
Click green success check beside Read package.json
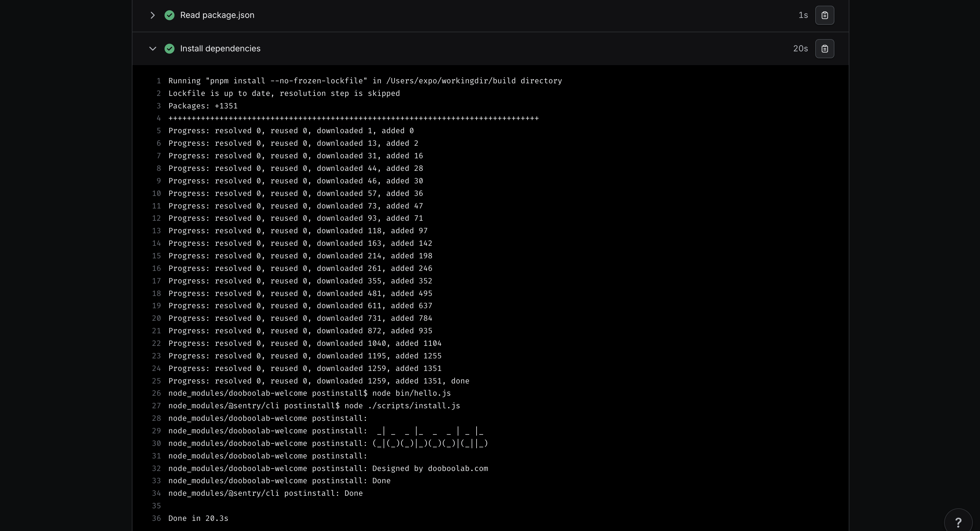click(x=169, y=15)
